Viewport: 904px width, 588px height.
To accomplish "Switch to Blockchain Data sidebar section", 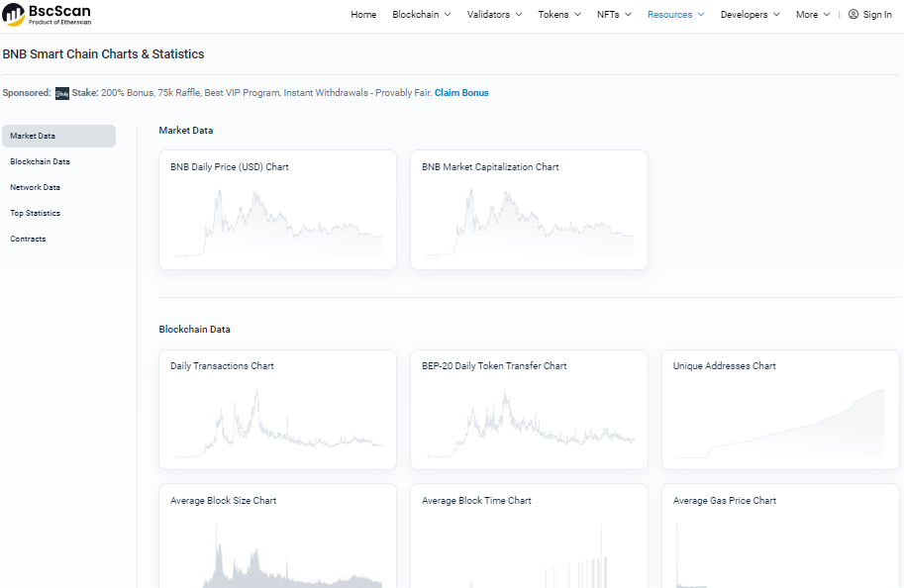I will 40,161.
